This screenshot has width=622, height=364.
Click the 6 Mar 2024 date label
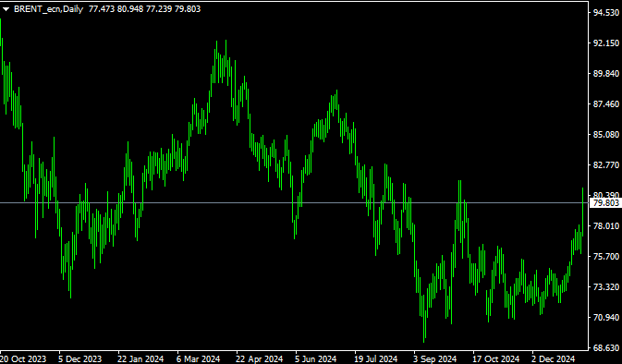coord(199,358)
